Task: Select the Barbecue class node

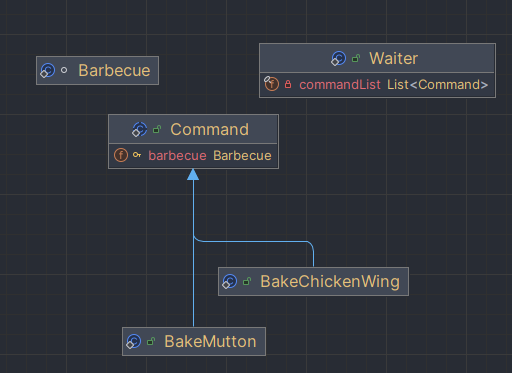Action: coord(97,70)
